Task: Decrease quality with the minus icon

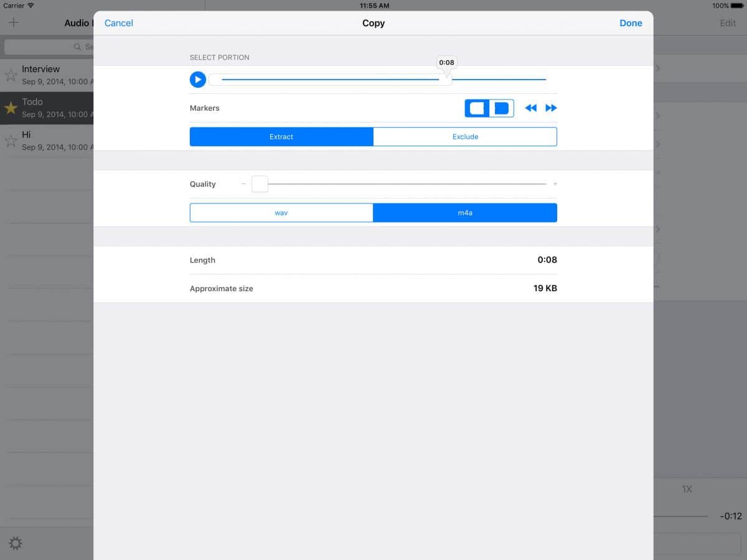Action: [243, 184]
